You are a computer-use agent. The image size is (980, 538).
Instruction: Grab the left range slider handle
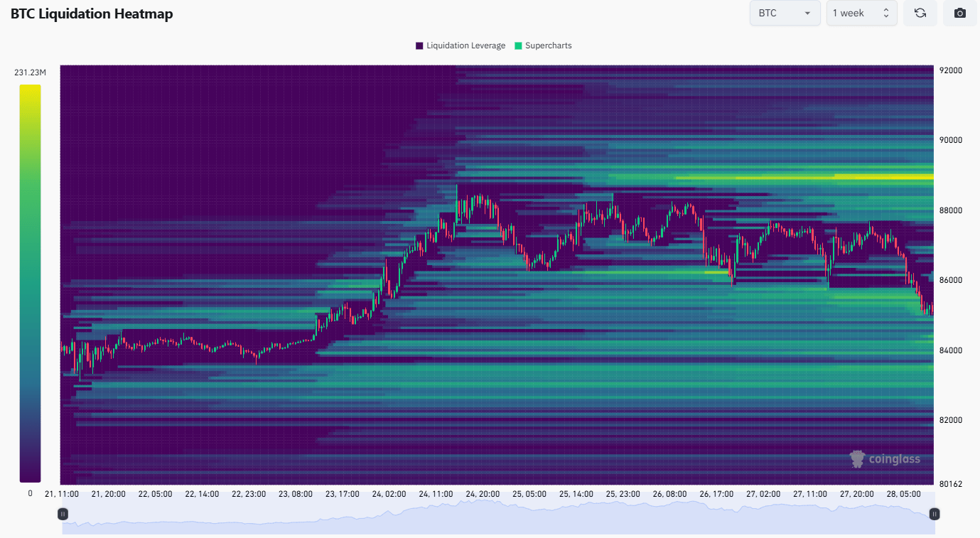[63, 514]
